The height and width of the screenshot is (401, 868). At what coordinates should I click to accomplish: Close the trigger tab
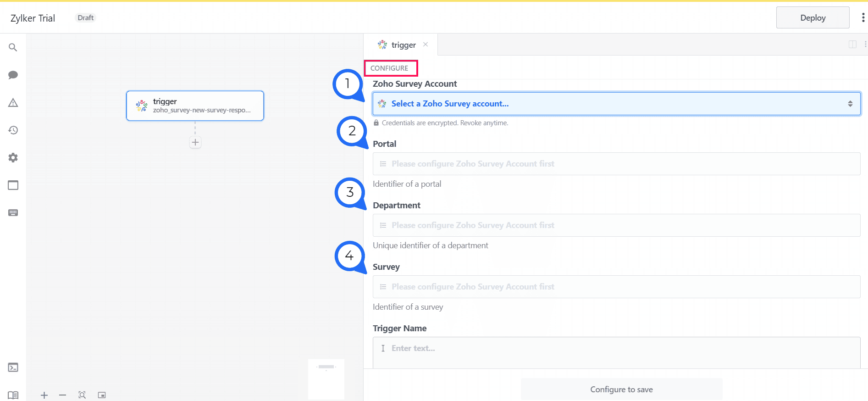tap(426, 45)
